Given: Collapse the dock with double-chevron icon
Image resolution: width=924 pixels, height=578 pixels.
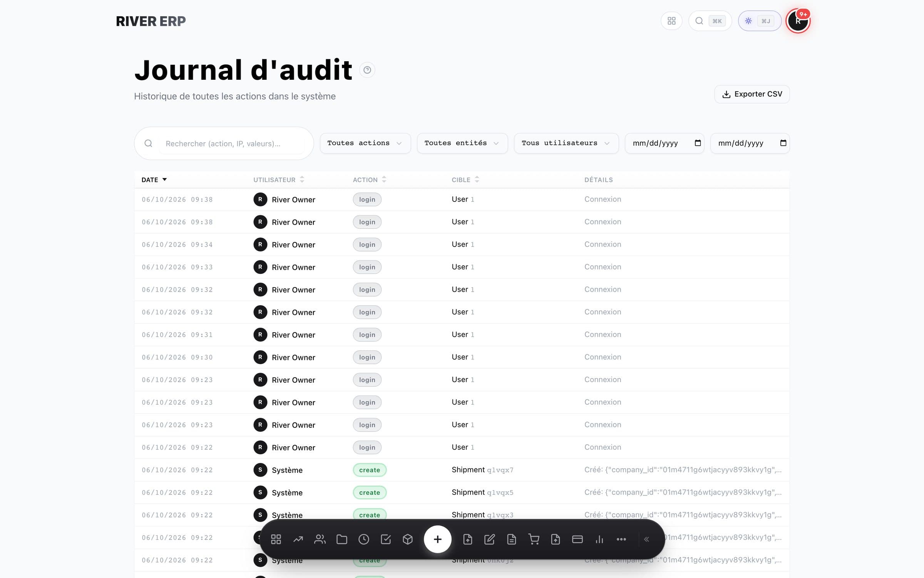Looking at the screenshot, I should tap(647, 539).
